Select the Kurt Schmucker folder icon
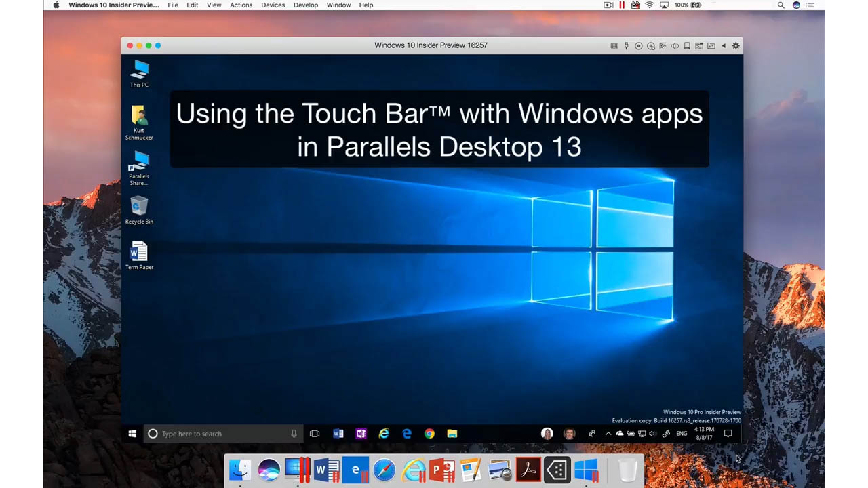The height and width of the screenshot is (488, 868). (x=139, y=123)
